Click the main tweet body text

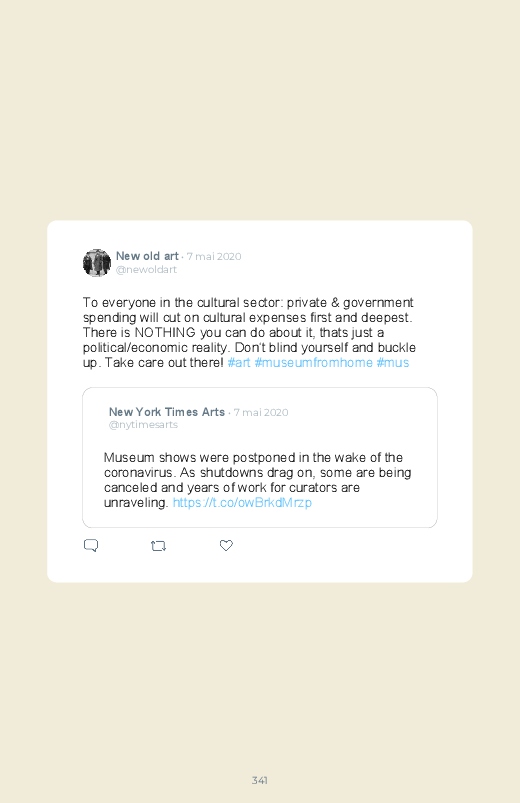(x=249, y=332)
